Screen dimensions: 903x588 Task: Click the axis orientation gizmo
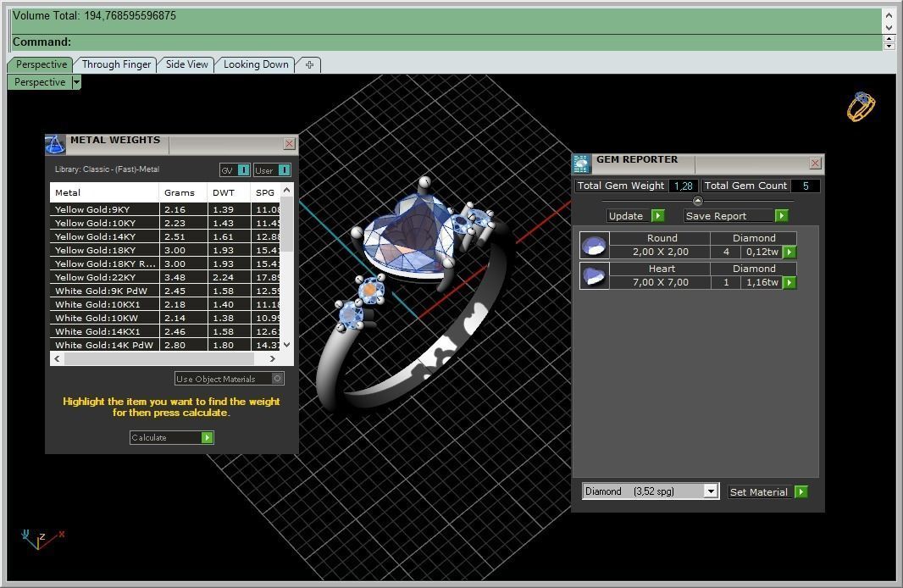click(x=42, y=539)
